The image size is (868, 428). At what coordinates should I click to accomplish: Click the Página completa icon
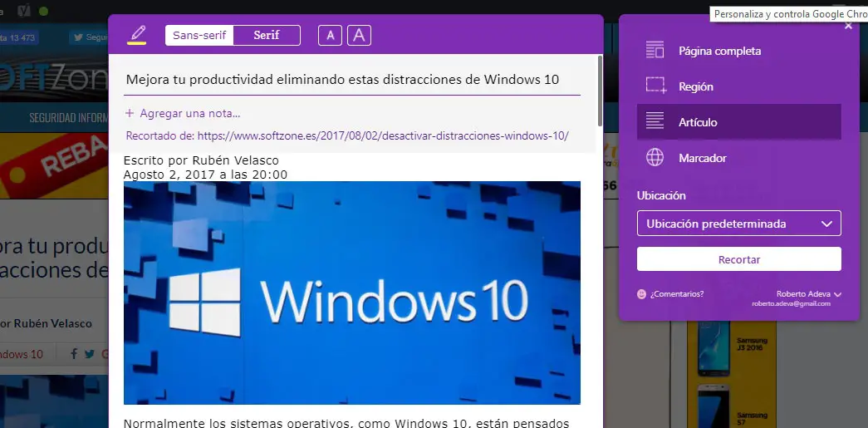click(x=655, y=51)
